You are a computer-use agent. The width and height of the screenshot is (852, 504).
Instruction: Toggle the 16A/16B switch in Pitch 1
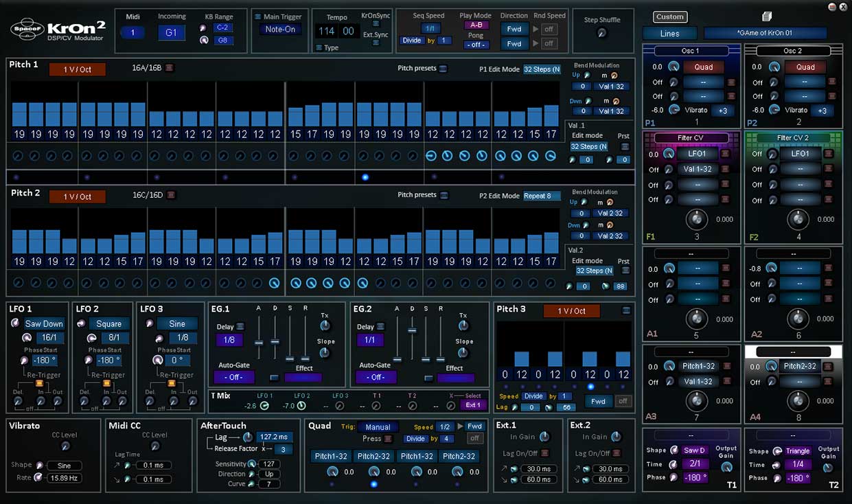[170, 67]
